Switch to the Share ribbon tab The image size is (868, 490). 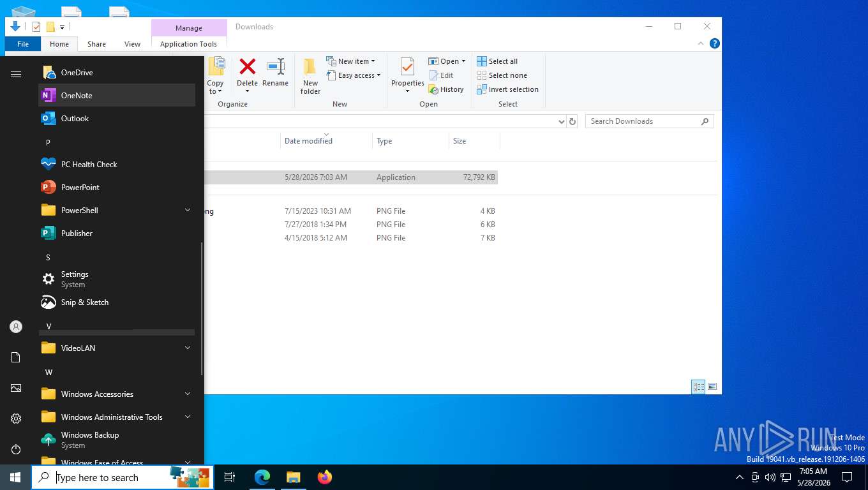97,44
